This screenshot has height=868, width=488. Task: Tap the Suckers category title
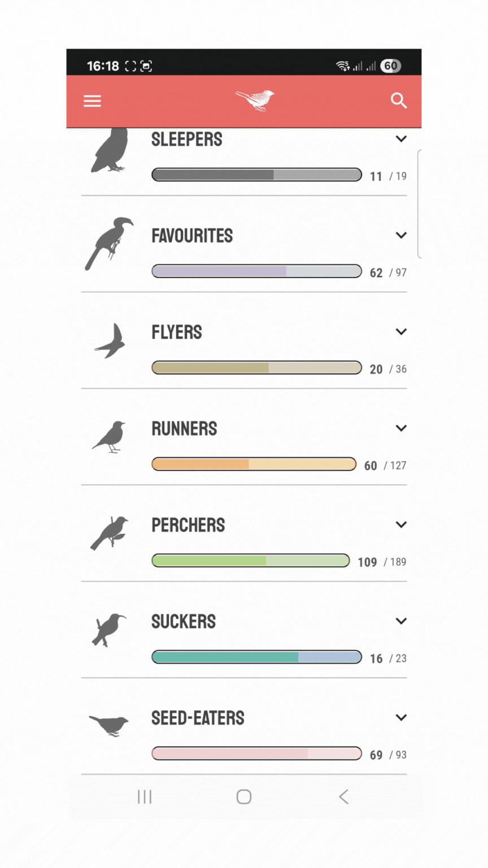click(183, 621)
